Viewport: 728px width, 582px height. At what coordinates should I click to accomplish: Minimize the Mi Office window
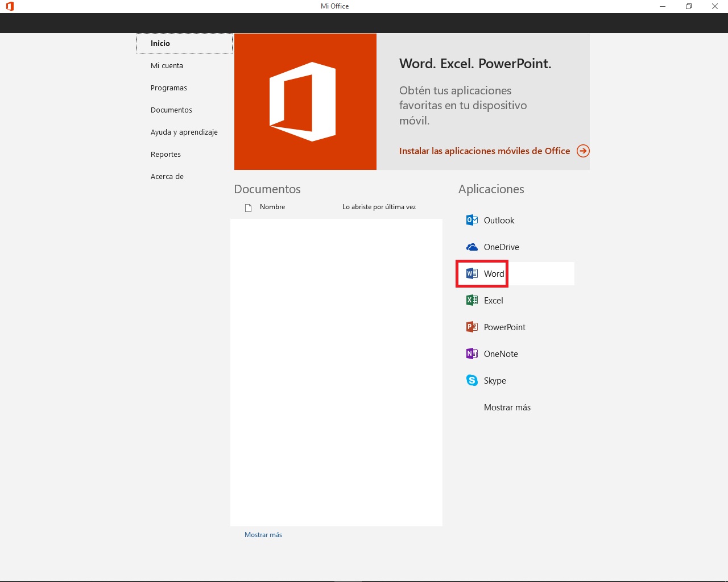pos(663,6)
